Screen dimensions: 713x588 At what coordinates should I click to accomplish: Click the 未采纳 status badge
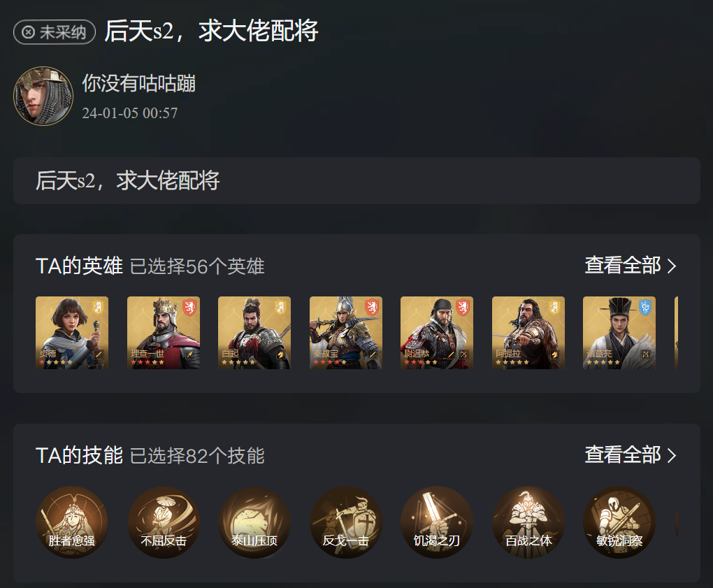pos(55,32)
